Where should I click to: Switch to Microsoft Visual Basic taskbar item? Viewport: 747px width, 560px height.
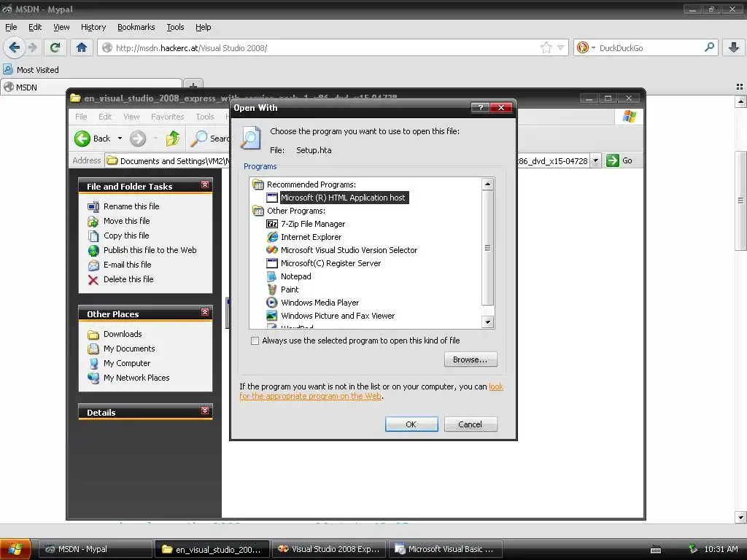point(445,549)
